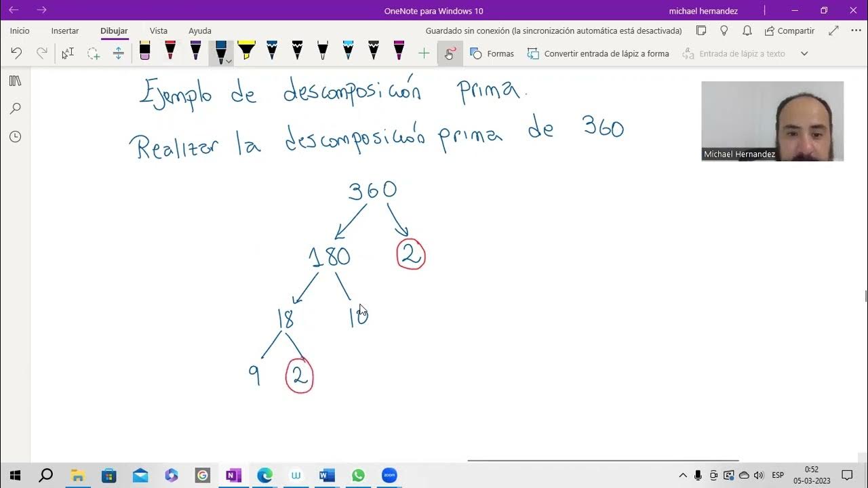Viewport: 868px width, 488px height.
Task: Select the yellow highlighter
Action: click(x=246, y=51)
